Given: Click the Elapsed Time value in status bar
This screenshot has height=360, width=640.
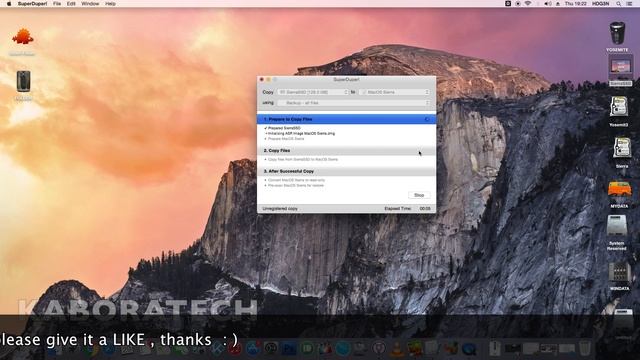Looking at the screenshot, I should 425,209.
